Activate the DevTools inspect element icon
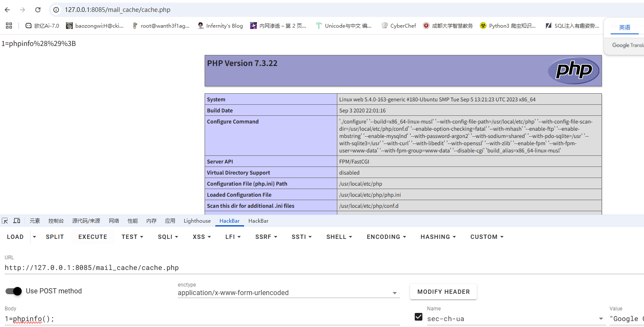The image size is (644, 327). [x=5, y=221]
